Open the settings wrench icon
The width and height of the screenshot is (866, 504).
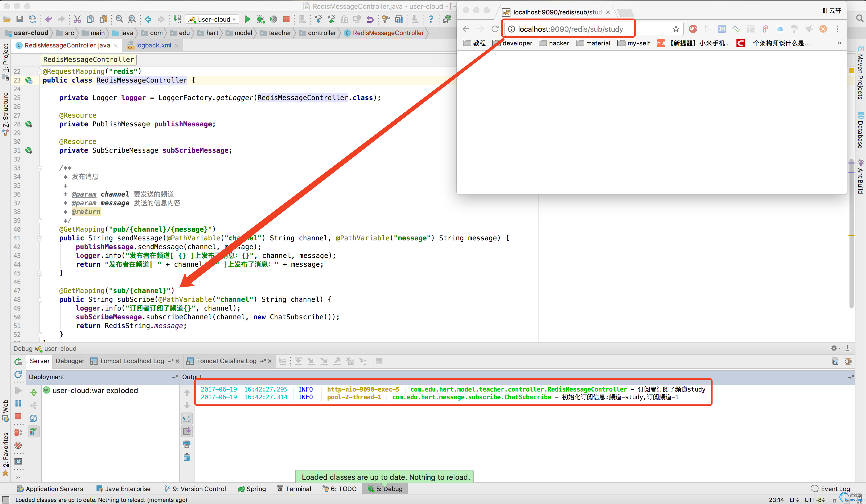pyautogui.click(x=386, y=19)
